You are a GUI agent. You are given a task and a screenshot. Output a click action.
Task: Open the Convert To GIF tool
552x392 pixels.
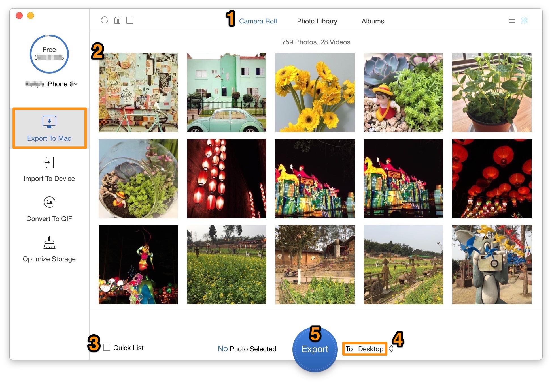coord(49,210)
